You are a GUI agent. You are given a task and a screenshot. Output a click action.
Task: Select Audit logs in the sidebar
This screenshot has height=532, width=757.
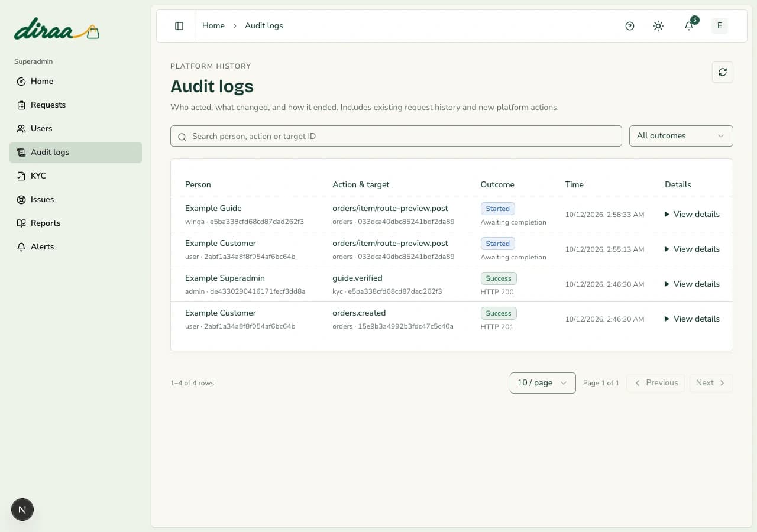[76, 153]
